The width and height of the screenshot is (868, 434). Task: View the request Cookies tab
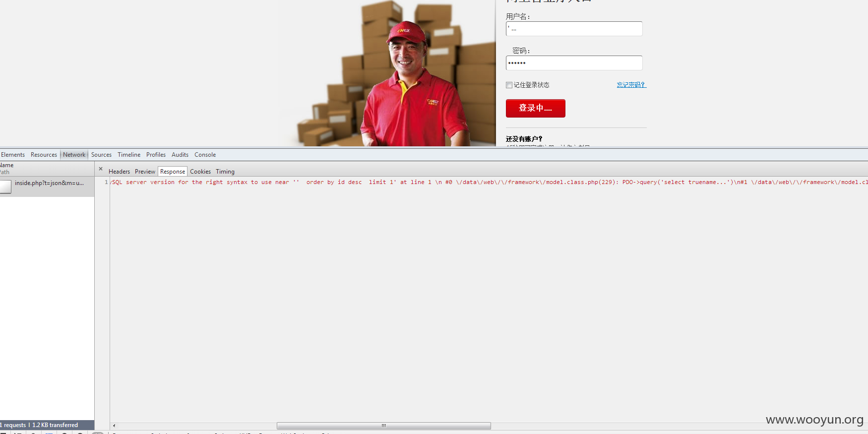(200, 172)
